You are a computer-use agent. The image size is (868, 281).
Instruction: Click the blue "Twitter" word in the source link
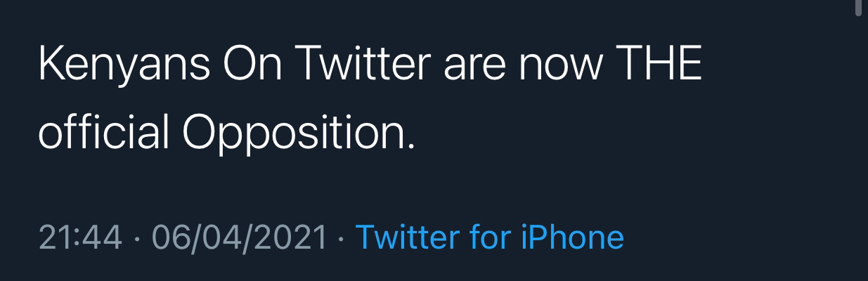point(408,237)
